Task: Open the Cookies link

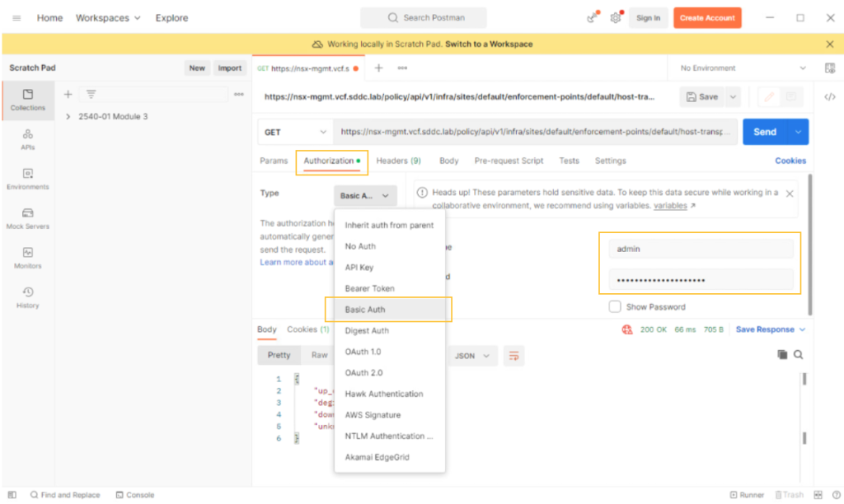Action: 790,161
